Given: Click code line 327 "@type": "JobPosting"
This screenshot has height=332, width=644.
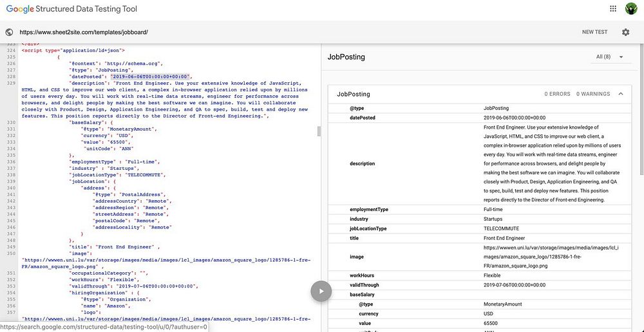Looking at the screenshot, I should coord(101,70).
